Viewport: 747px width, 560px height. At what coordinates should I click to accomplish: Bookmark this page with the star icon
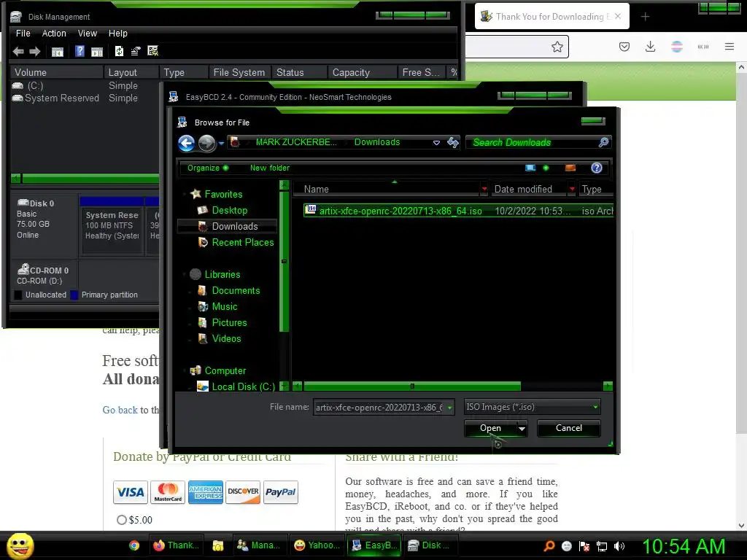pos(557,47)
